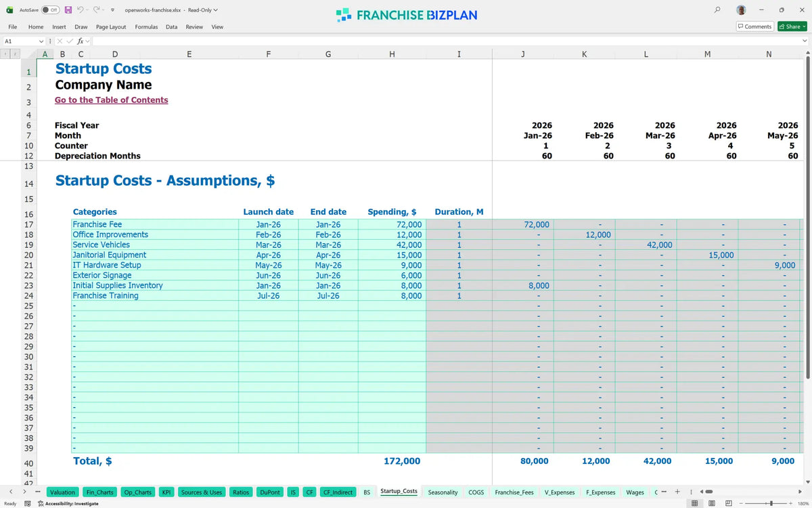Switch to Normal view icon
Viewport: 812px width, 508px height.
coord(696,503)
